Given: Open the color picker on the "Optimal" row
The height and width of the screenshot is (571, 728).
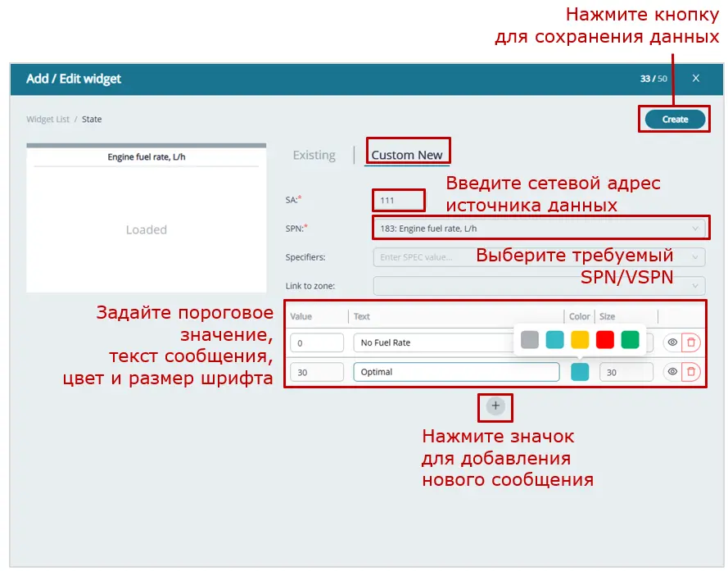Looking at the screenshot, I should point(579,370).
